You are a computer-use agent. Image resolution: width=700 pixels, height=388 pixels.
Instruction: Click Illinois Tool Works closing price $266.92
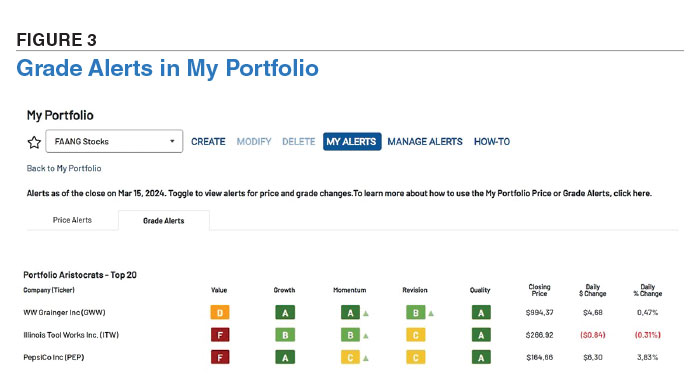[539, 335]
